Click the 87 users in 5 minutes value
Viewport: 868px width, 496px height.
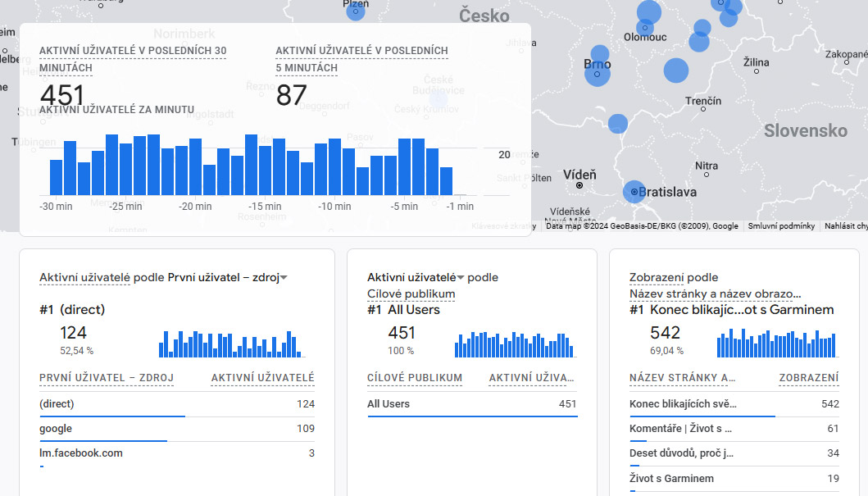[x=291, y=94]
